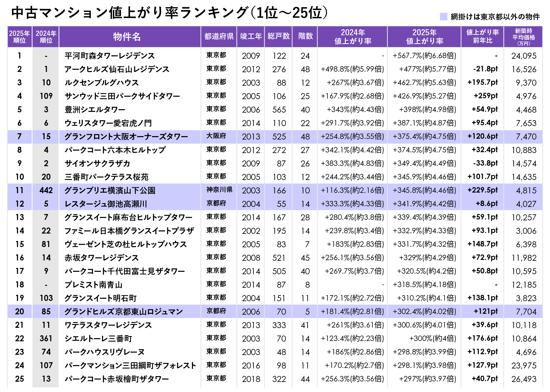Click the パークコート赤坂檜町ザタワー entry
The image size is (550, 392).
point(117,379)
